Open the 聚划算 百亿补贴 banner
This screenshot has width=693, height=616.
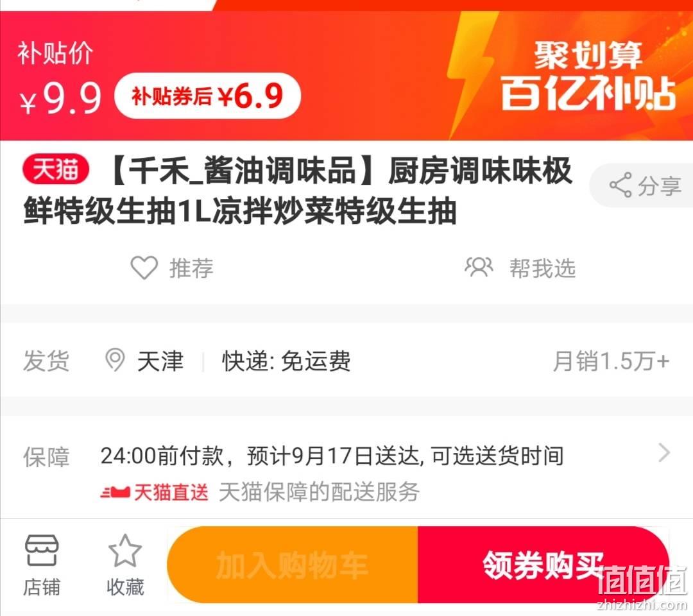[x=588, y=75]
